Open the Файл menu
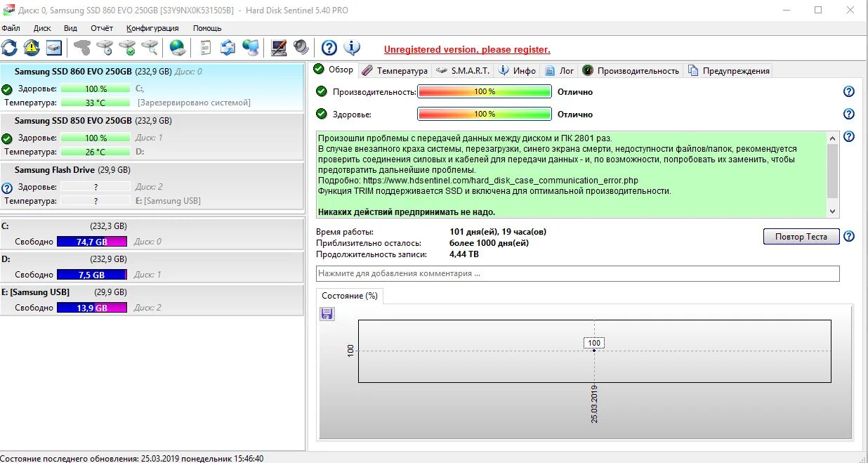This screenshot has width=868, height=463. click(x=11, y=28)
